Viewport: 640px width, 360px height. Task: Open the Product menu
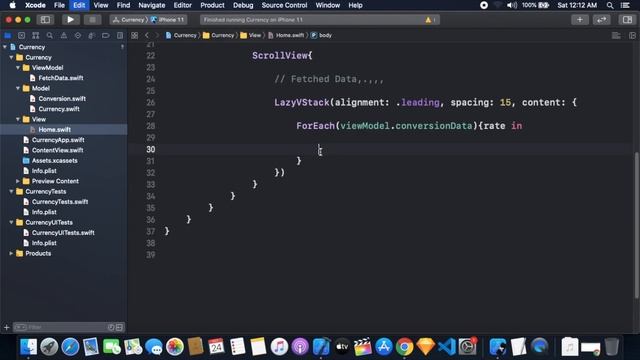point(212,5)
